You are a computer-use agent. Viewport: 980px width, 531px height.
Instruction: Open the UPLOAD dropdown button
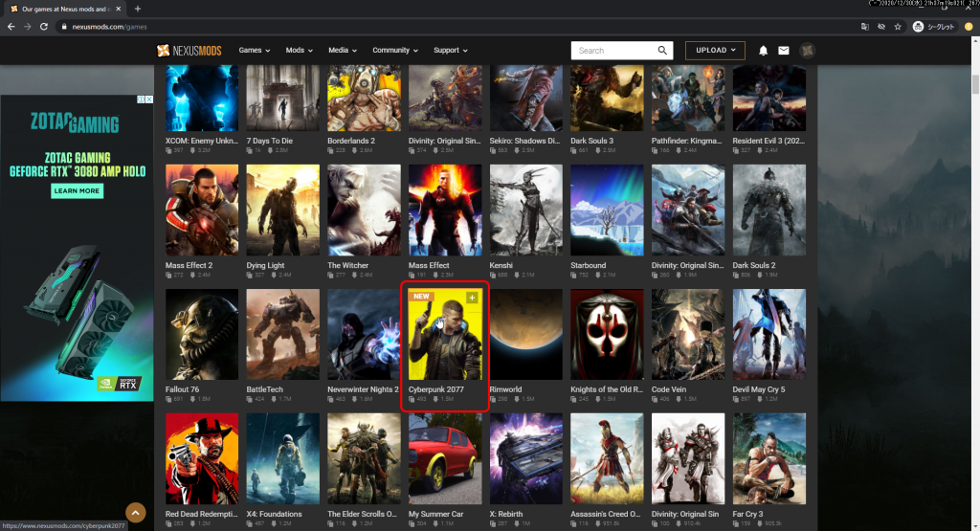(x=714, y=51)
